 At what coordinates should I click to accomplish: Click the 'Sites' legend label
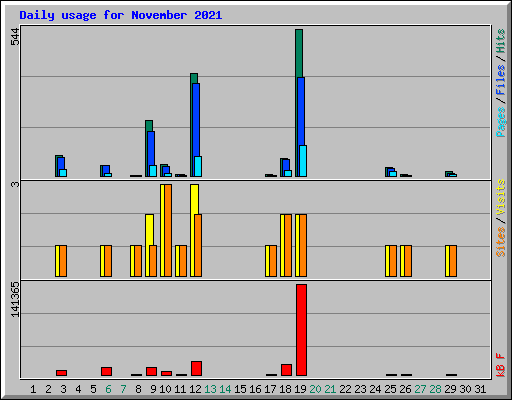click(500, 242)
